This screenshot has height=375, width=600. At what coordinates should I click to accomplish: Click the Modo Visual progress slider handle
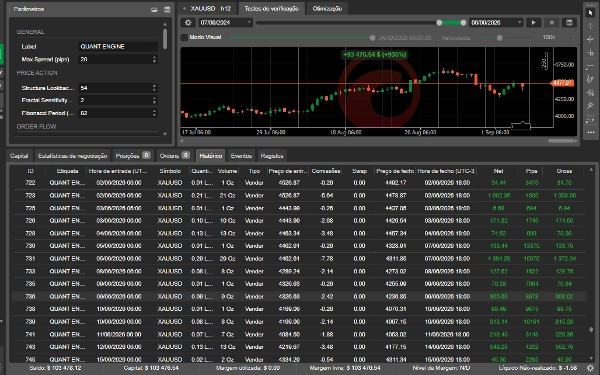tap(372, 38)
